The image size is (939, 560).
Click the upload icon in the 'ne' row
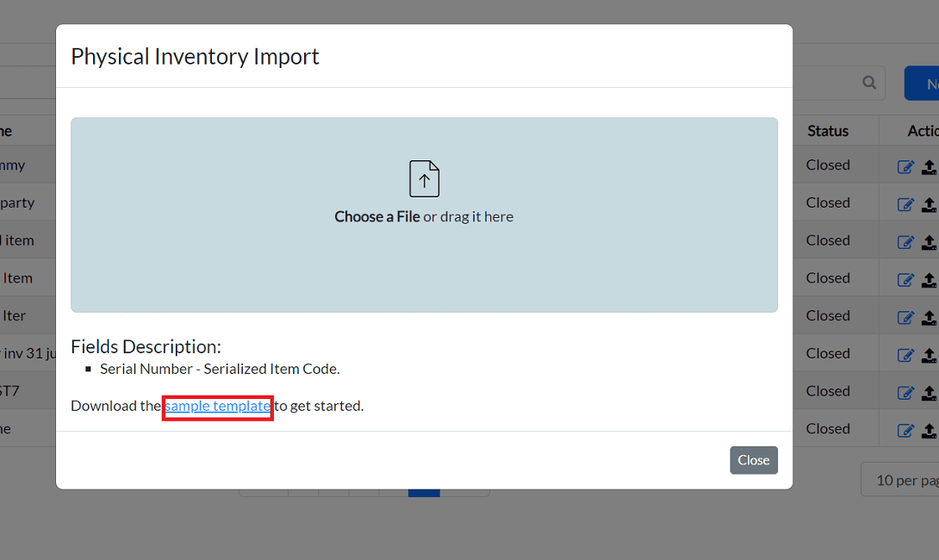[x=929, y=430]
